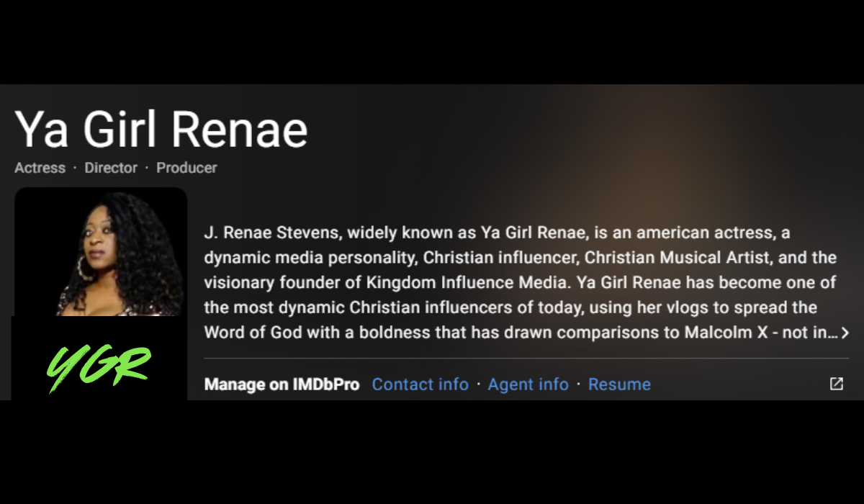Screen dimensions: 864x504
Task: Click the words Malcolm X in the biography
Action: point(724,333)
